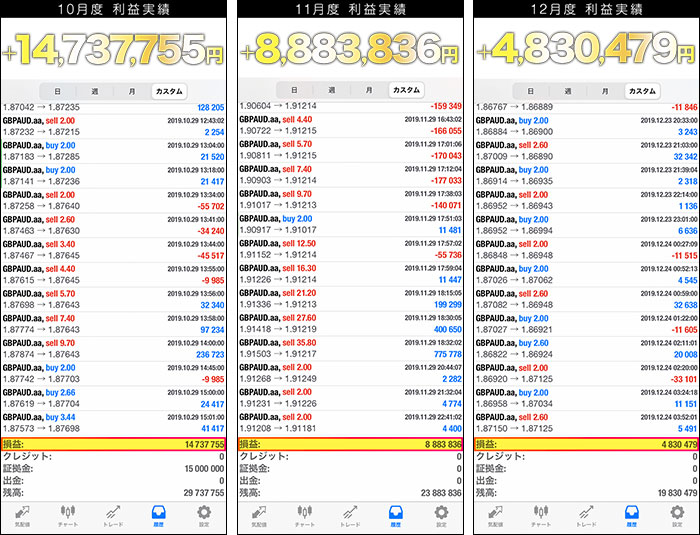The image size is (700, 535).
Task: Select 週 segment in November panel
Action: pyautogui.click(x=331, y=90)
